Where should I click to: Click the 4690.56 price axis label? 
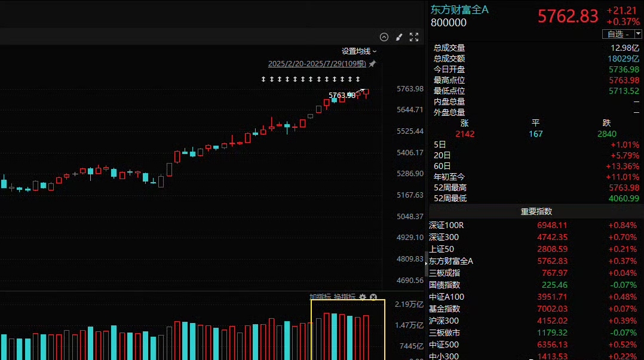[x=410, y=280]
